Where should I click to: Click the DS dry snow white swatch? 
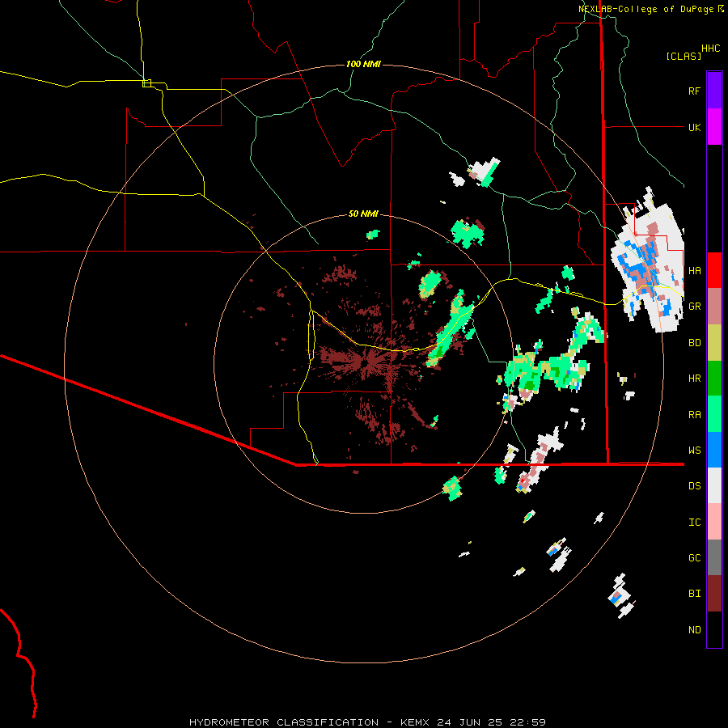pos(714,485)
